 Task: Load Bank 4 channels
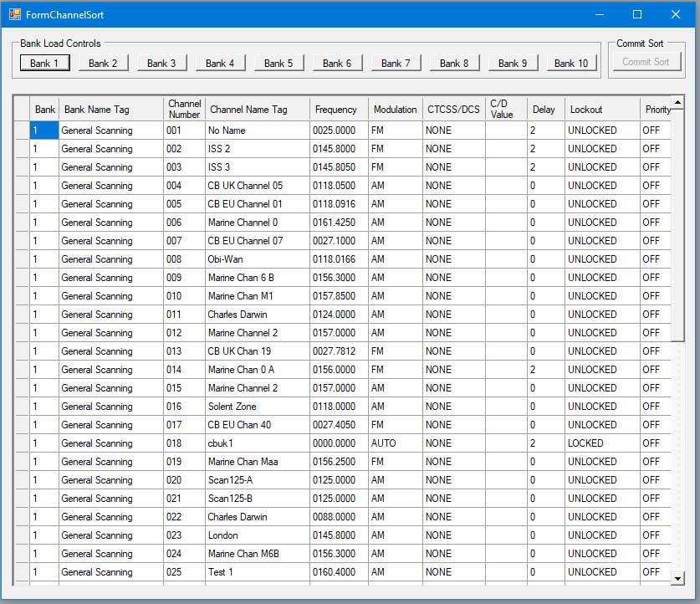tap(220, 63)
